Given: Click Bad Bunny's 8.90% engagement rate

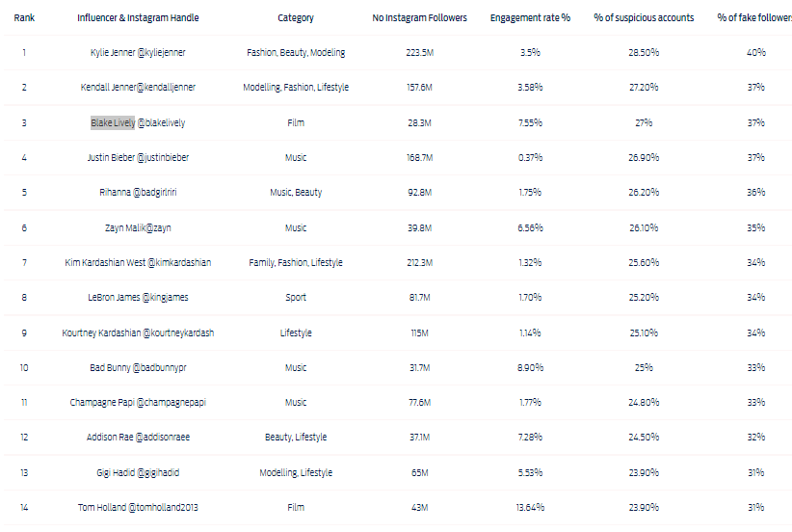Looking at the screenshot, I should (x=530, y=368).
